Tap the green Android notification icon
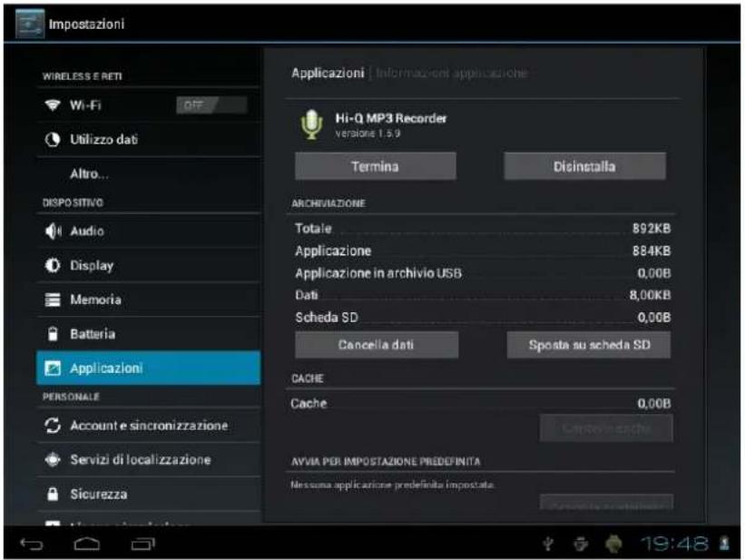 pos(613,544)
